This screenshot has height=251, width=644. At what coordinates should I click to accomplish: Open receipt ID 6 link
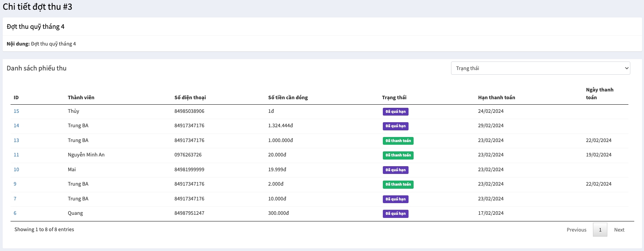pyautogui.click(x=15, y=213)
